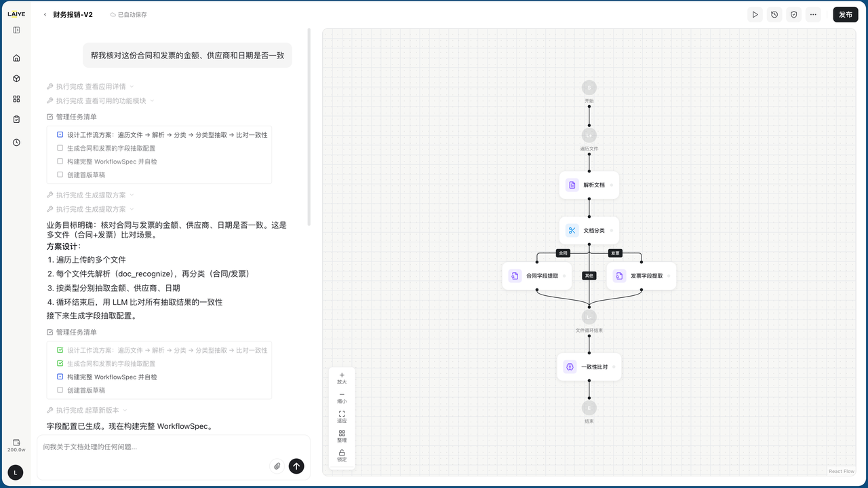Check 创建首版草稿 in second list

pyautogui.click(x=60, y=390)
